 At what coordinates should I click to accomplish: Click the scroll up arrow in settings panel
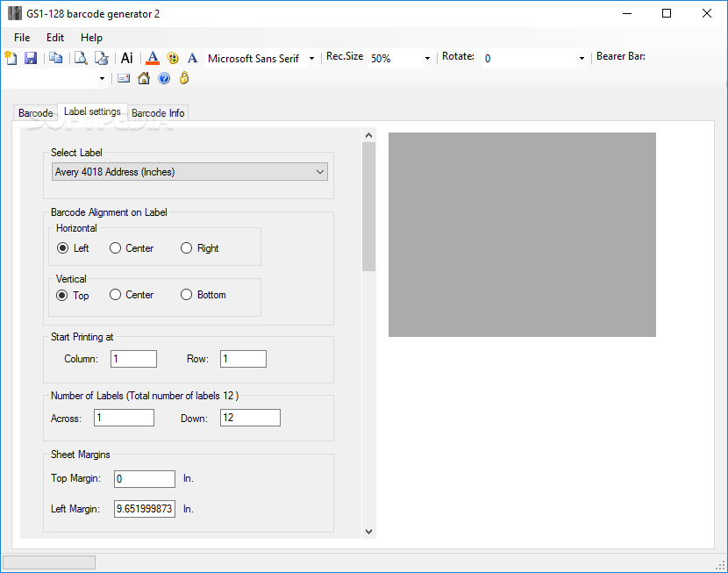[x=368, y=135]
